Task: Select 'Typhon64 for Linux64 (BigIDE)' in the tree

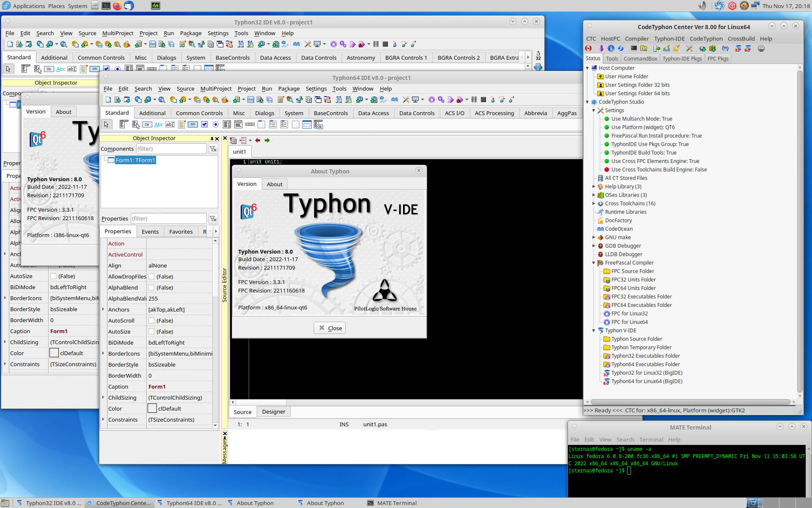Action: (647, 381)
